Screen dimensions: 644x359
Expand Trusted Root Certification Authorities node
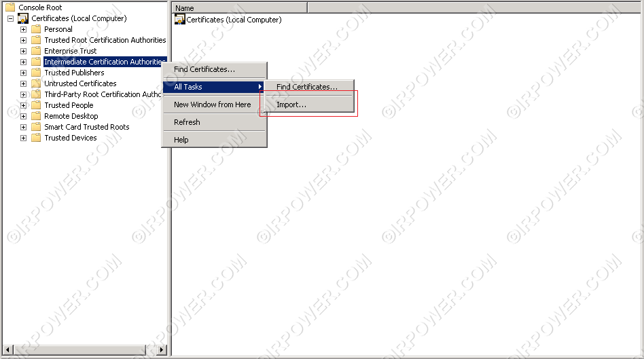24,40
